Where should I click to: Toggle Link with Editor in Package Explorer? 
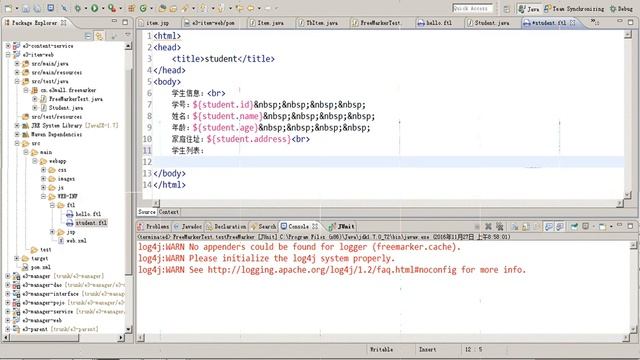[99, 36]
